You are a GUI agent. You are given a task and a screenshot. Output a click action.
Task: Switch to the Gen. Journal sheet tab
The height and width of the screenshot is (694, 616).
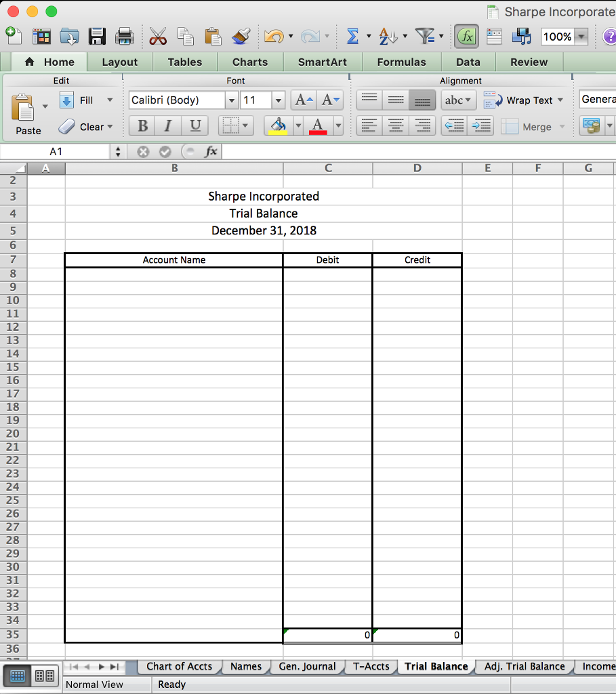307,666
